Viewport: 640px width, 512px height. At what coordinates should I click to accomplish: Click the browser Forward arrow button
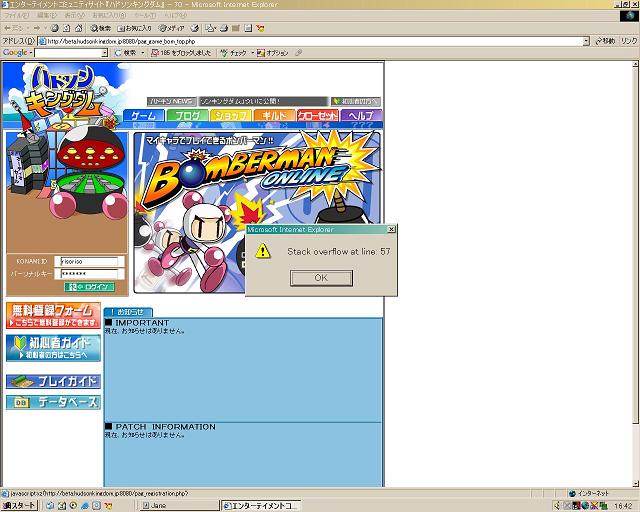(x=37, y=28)
